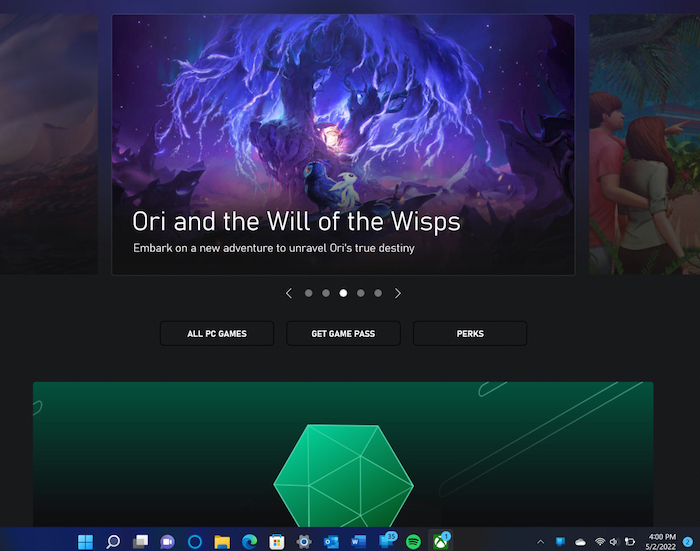Open the Ori and the Will of the Wisps banner
The width and height of the screenshot is (700, 551).
point(343,145)
